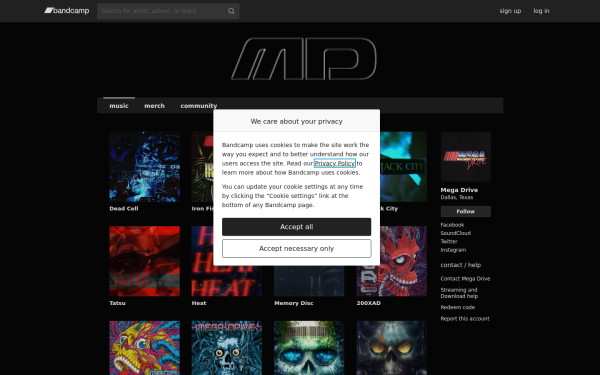Open the SoundCloud link
The height and width of the screenshot is (375, 600).
point(455,233)
